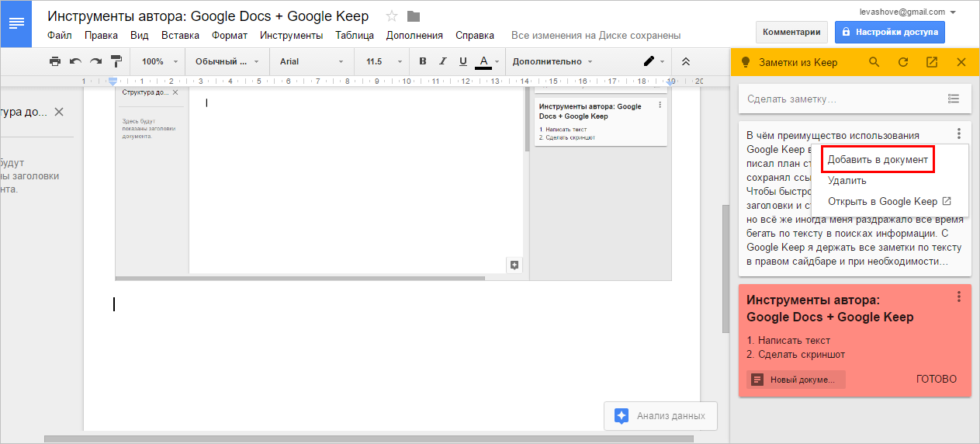Click note item 2. Сделать скриншот
The width and height of the screenshot is (980, 444).
point(795,355)
